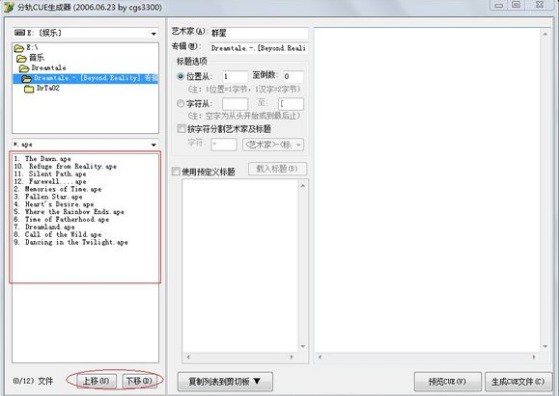Click up arrow of preview pane scrollbar
This screenshot has height=396, width=560.
click(545, 34)
